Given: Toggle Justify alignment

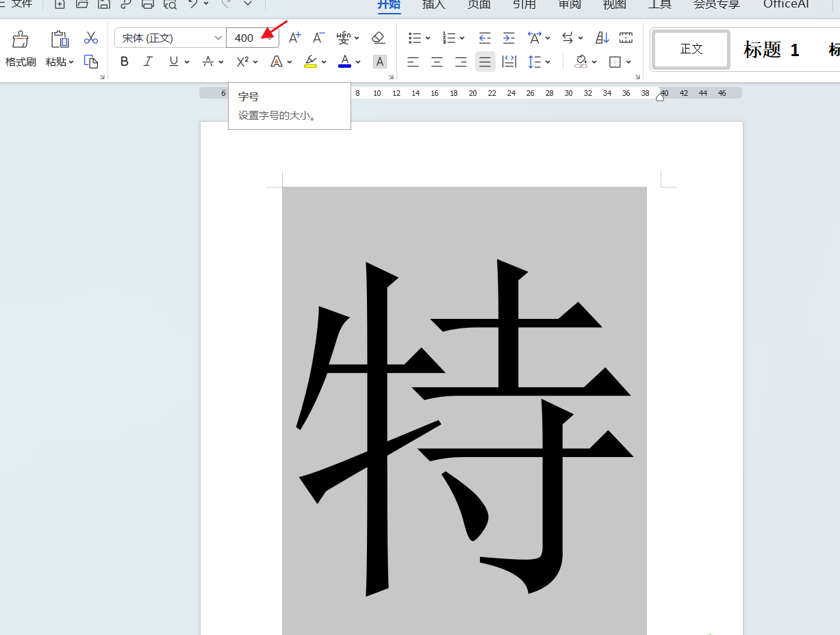Looking at the screenshot, I should pos(485,62).
